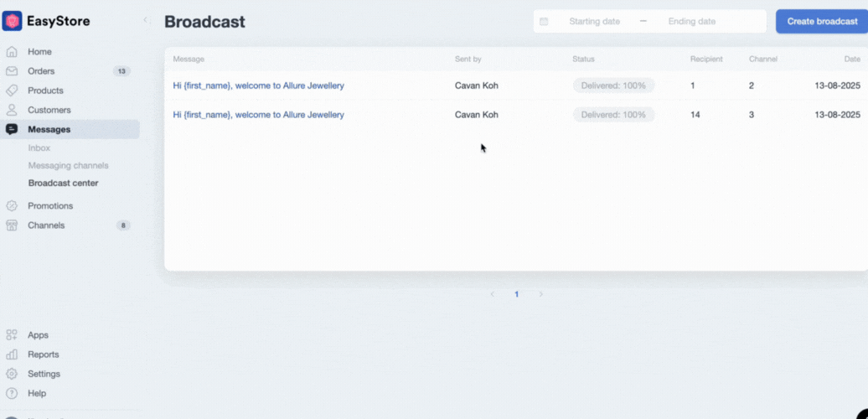This screenshot has width=868, height=419.
Task: Click the Home house icon
Action: coord(12,52)
